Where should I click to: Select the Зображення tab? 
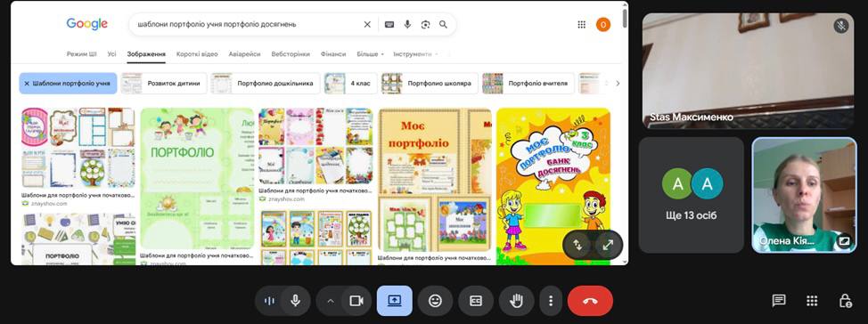click(x=146, y=54)
